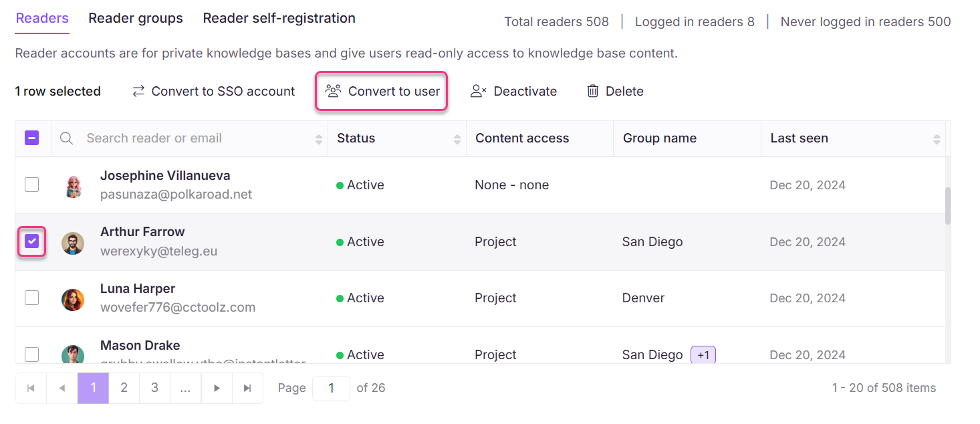Image resolution: width=980 pixels, height=424 pixels.
Task: Switch to the Reader groups tab
Action: (x=136, y=18)
